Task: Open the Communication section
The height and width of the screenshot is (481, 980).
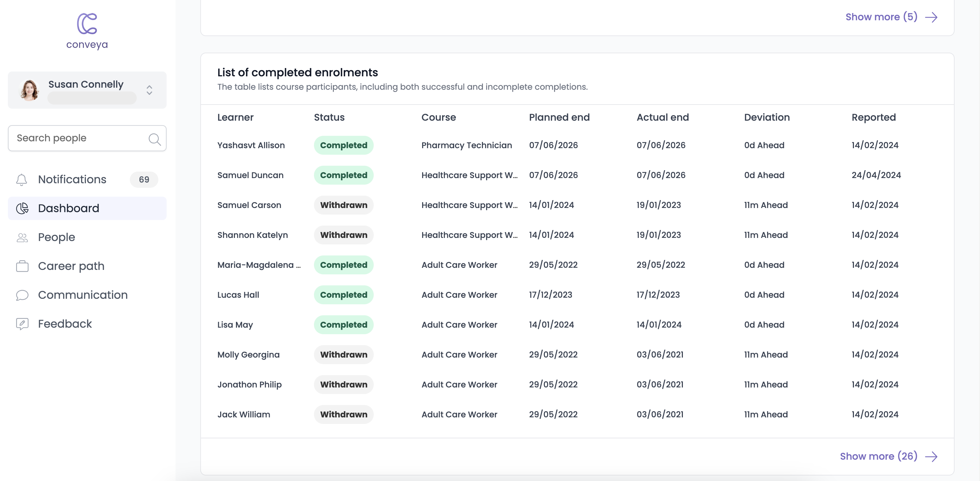Action: [x=87, y=295]
